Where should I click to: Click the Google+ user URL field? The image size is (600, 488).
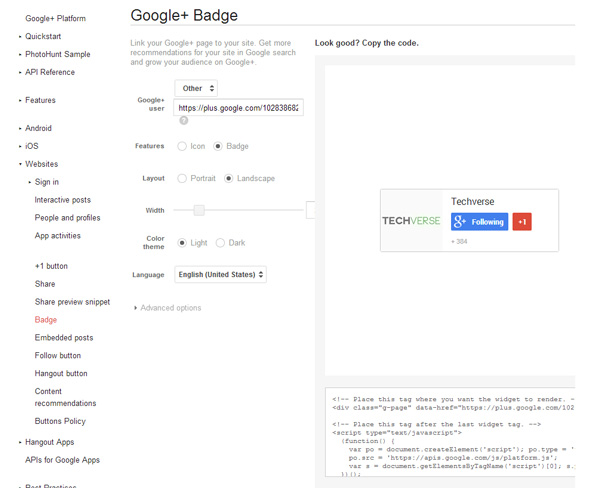click(238, 108)
